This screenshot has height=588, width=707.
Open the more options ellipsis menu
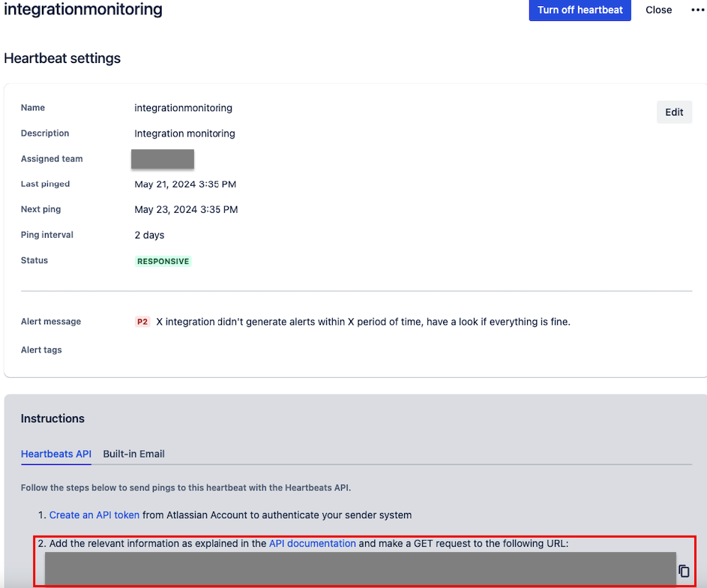coord(697,10)
